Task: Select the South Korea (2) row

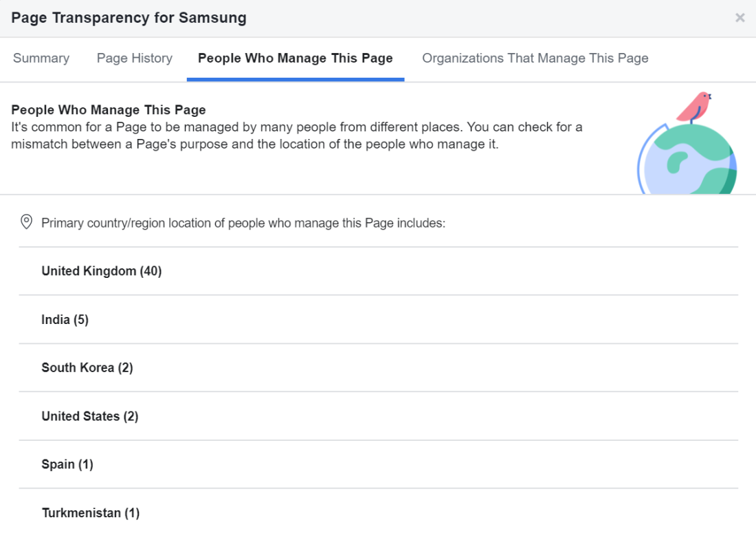Action: tap(379, 368)
